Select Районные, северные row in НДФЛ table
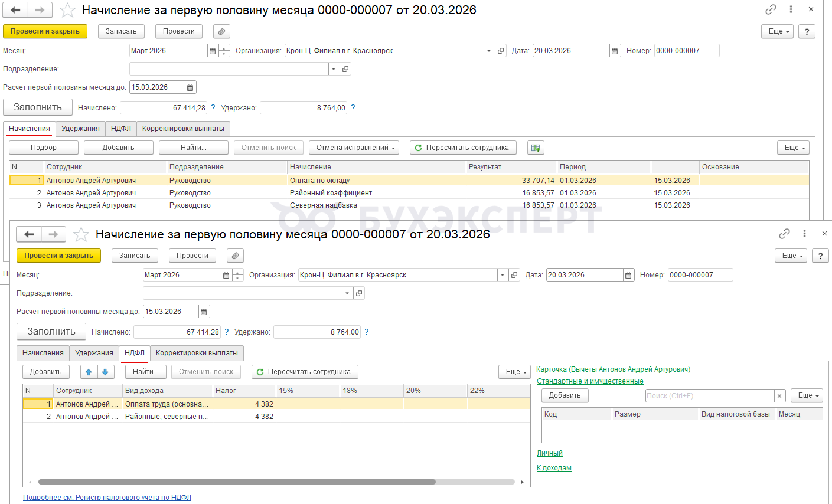Viewport: 832px width, 504px height. click(x=276, y=417)
